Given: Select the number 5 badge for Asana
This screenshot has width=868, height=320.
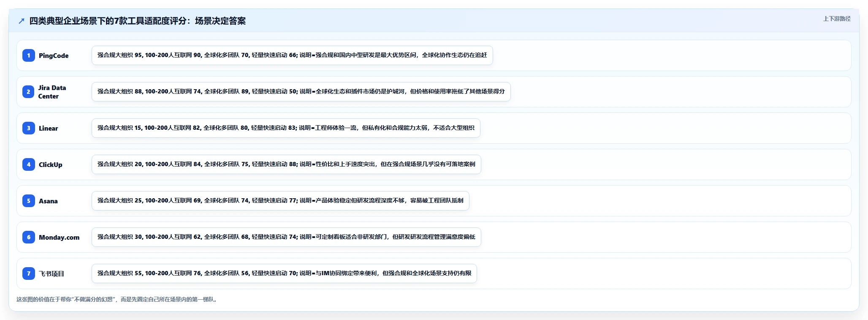Looking at the screenshot, I should coord(29,201).
